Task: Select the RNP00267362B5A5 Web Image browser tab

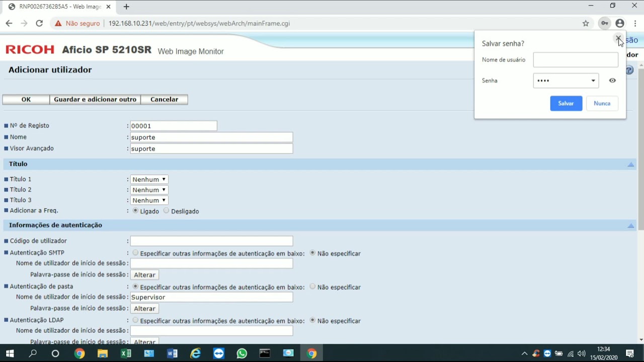Action: pos(59,7)
